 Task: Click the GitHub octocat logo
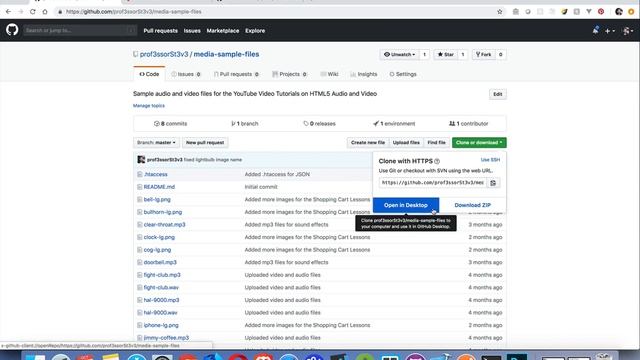[x=12, y=30]
